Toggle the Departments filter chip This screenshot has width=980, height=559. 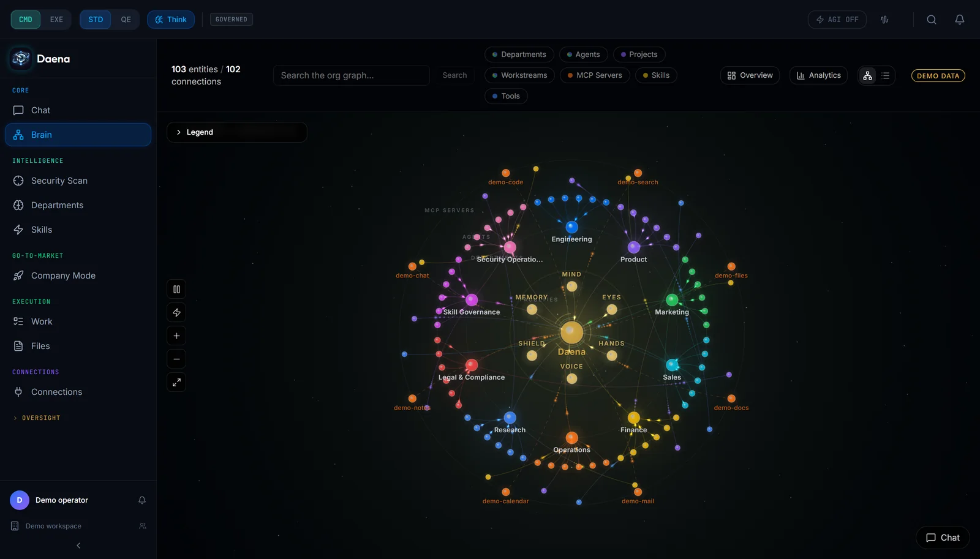(x=519, y=54)
